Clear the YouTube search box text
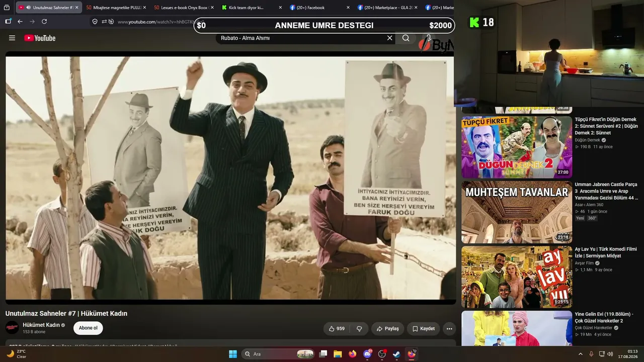This screenshot has width=644, height=362. (x=389, y=38)
